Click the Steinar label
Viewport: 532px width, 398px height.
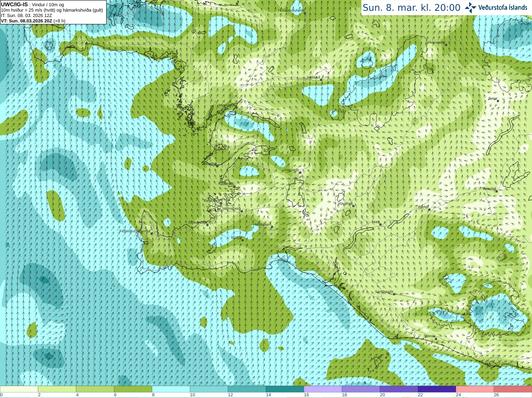[429, 336]
